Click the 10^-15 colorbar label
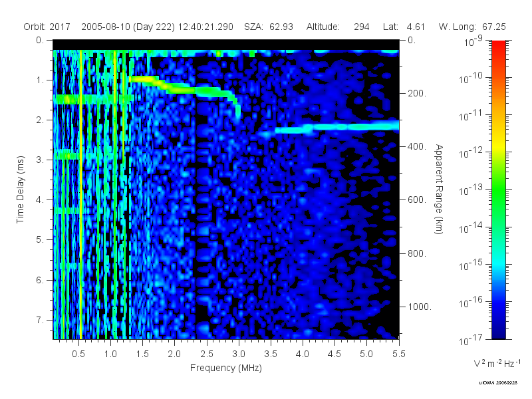 click(x=470, y=265)
